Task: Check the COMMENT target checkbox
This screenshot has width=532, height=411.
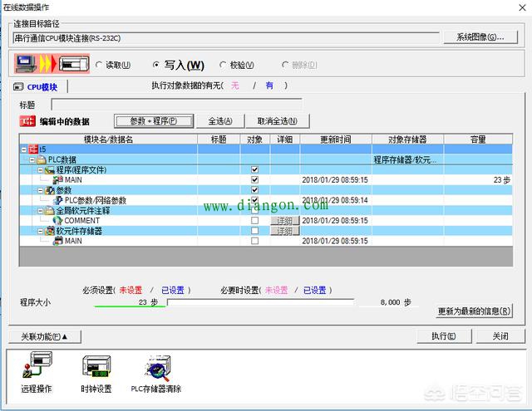Action: coord(254,220)
